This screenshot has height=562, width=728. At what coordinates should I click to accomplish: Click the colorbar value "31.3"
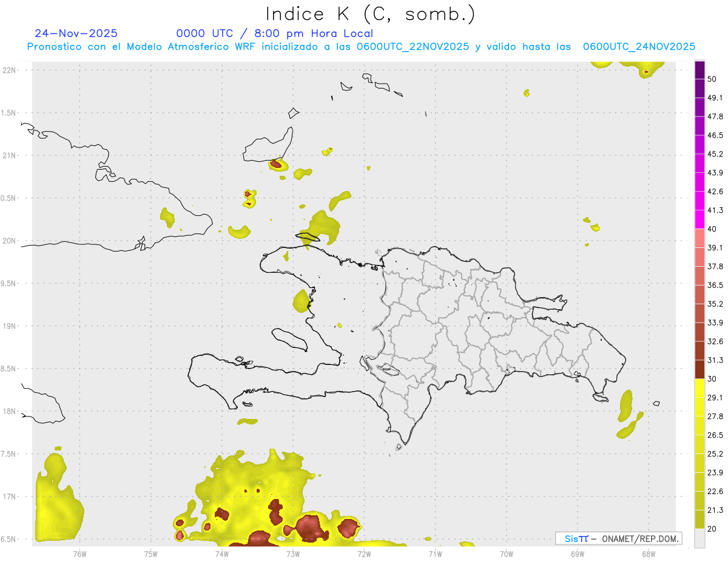coord(715,360)
